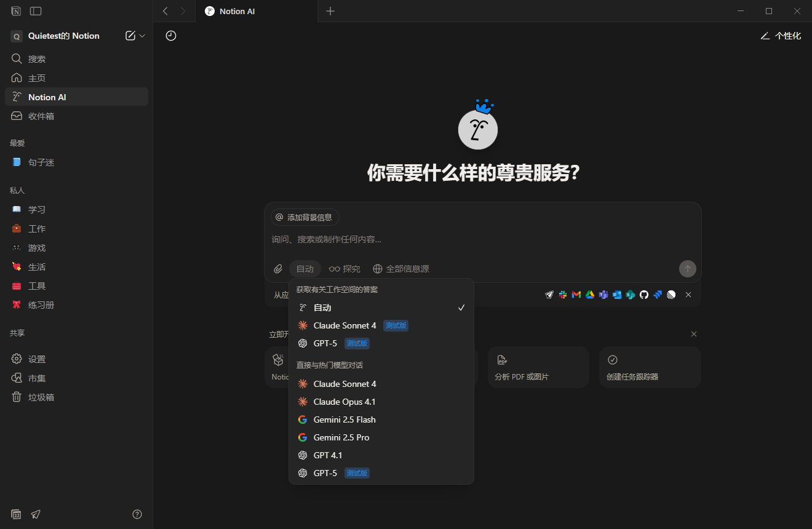Open the chat history clock icon

point(170,36)
